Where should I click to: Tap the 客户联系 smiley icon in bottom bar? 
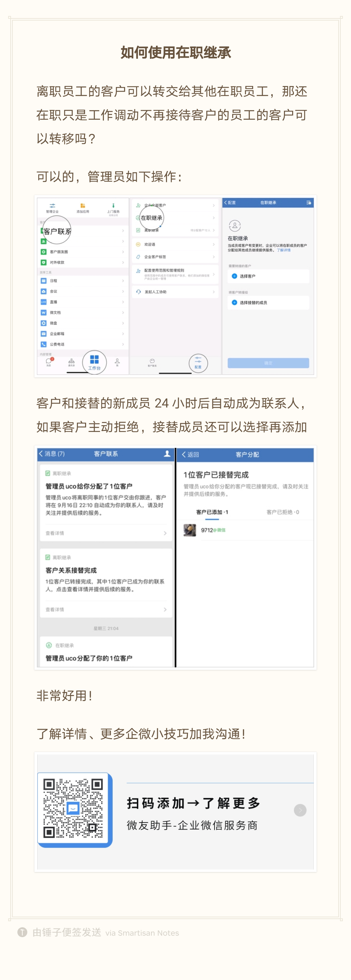click(x=152, y=361)
